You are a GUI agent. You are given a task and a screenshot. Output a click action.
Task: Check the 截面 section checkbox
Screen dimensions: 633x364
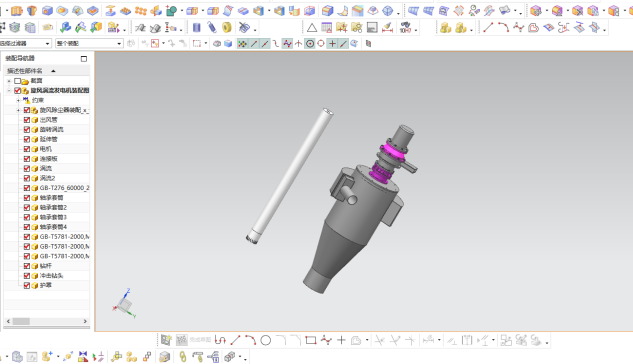17,81
